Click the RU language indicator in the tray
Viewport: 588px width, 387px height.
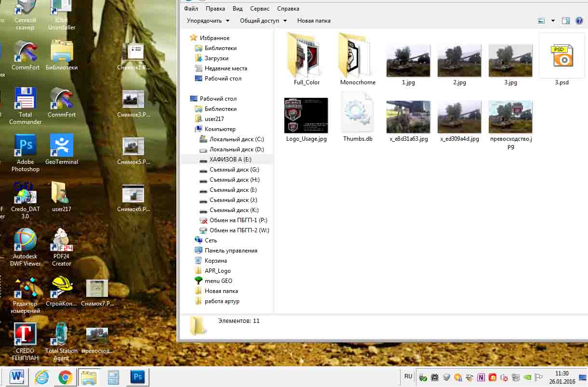tap(408, 376)
